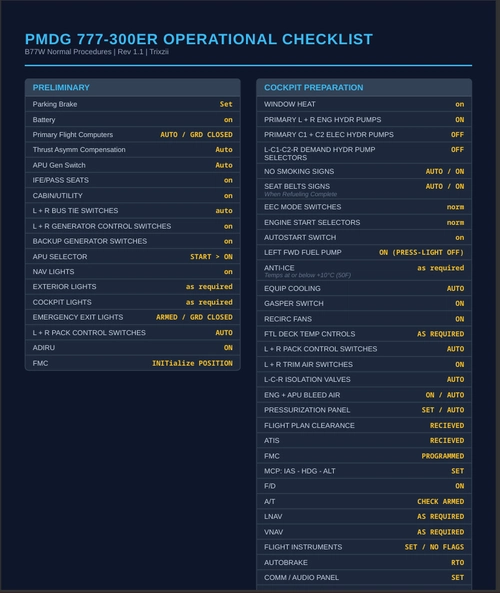Click the 'SEAT BELTS SIGNS' label
500x593 pixels.
tap(297, 186)
